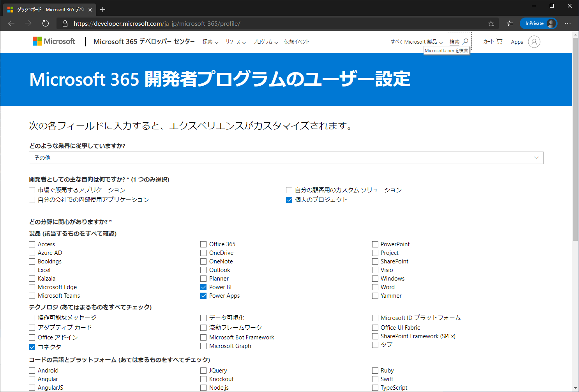
Task: Check the Node.js checkbox
Action: click(x=203, y=388)
